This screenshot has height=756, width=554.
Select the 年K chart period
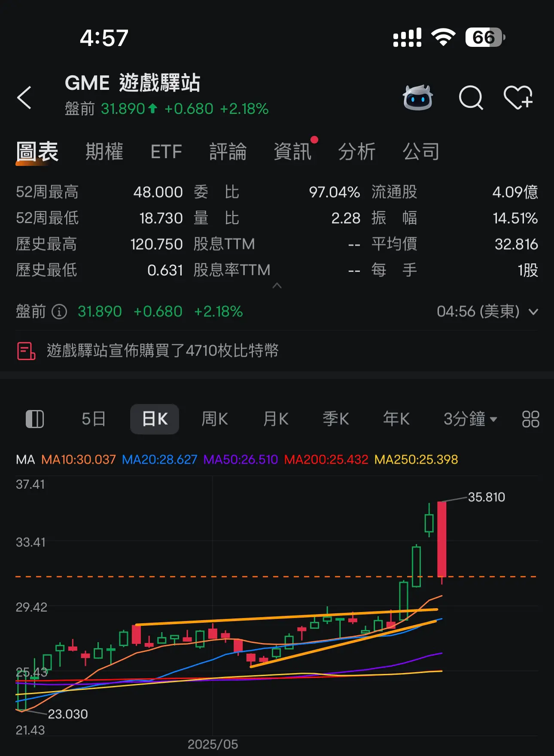point(396,419)
